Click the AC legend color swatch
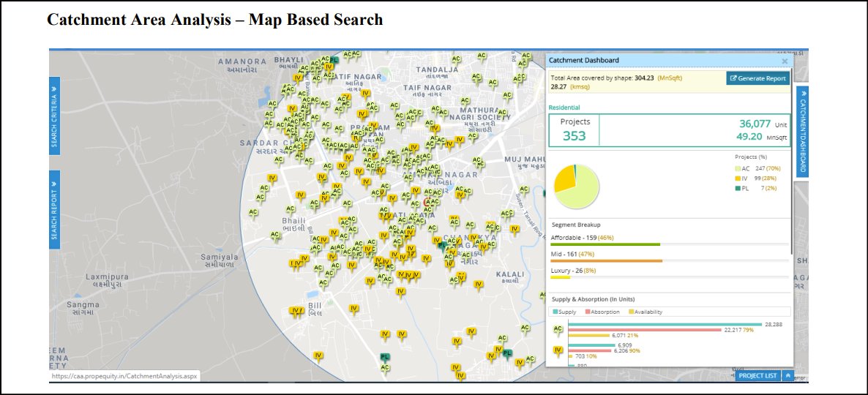This screenshot has height=395, width=868. point(737,168)
